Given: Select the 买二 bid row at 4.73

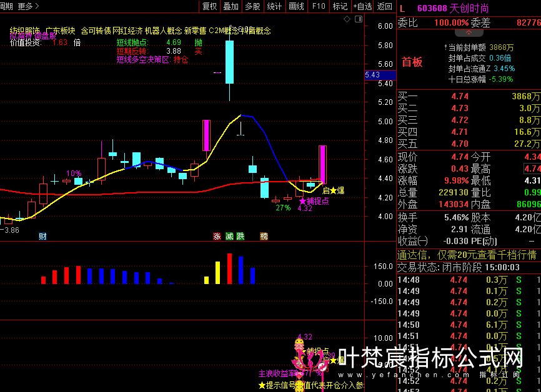Looking at the screenshot, I should pyautogui.click(x=469, y=108).
